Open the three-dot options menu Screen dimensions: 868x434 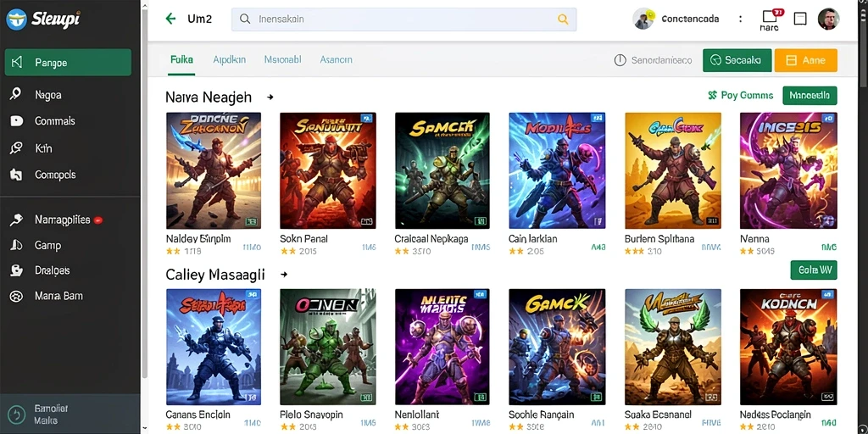(740, 19)
